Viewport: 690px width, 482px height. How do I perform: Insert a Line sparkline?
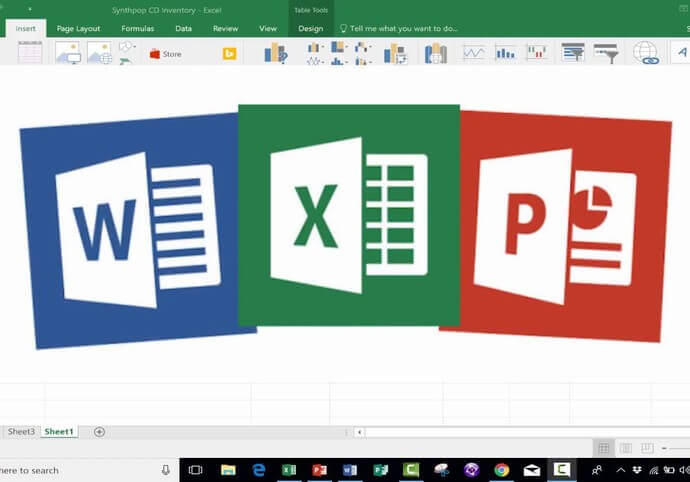[473, 53]
